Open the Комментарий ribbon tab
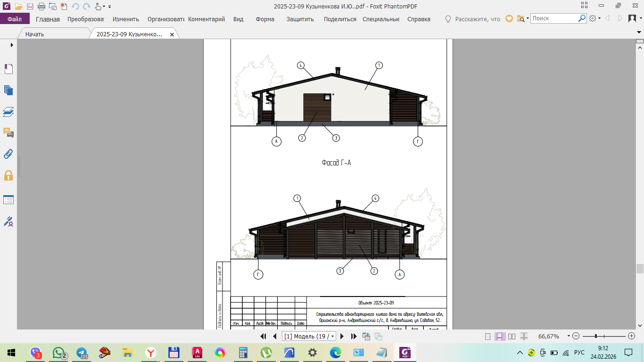 pyautogui.click(x=206, y=19)
